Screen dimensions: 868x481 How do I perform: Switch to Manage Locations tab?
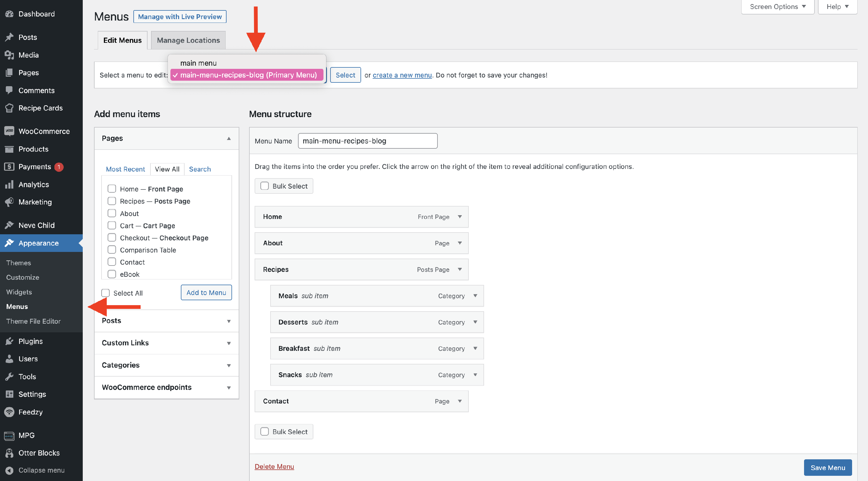188,40
